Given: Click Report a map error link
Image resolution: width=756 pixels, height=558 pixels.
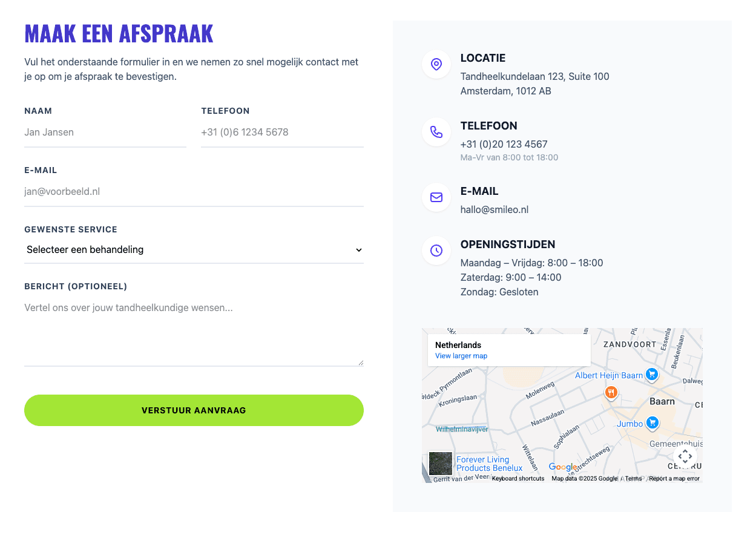Looking at the screenshot, I should click(x=674, y=479).
